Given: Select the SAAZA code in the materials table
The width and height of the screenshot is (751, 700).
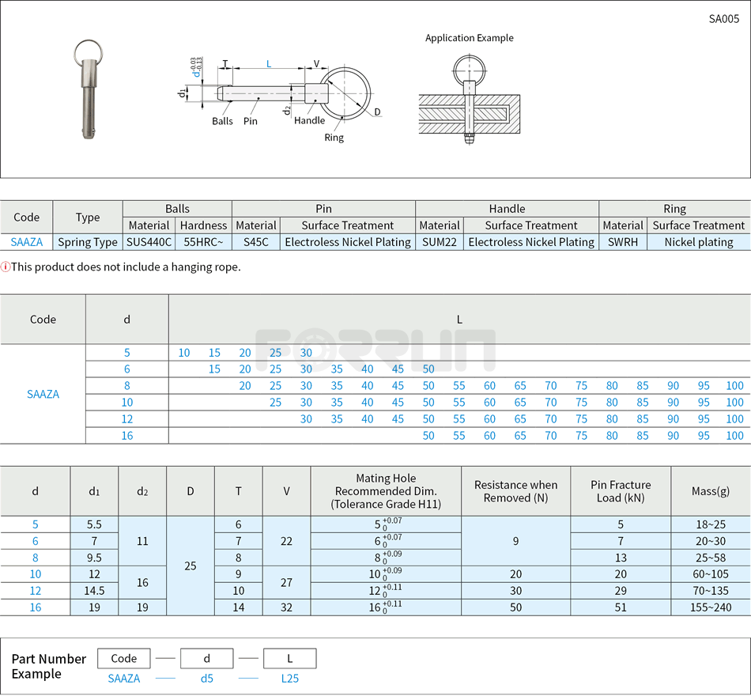Looking at the screenshot, I should 26,242.
